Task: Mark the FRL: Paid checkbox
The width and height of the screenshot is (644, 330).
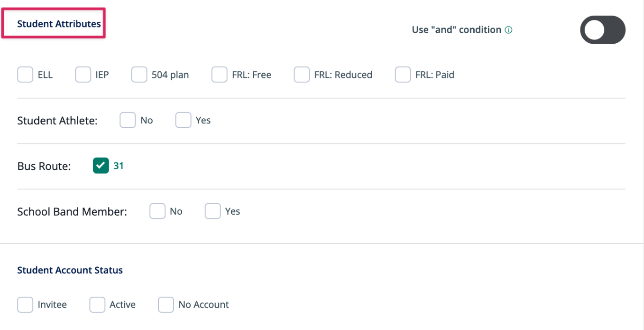Action: pos(403,75)
